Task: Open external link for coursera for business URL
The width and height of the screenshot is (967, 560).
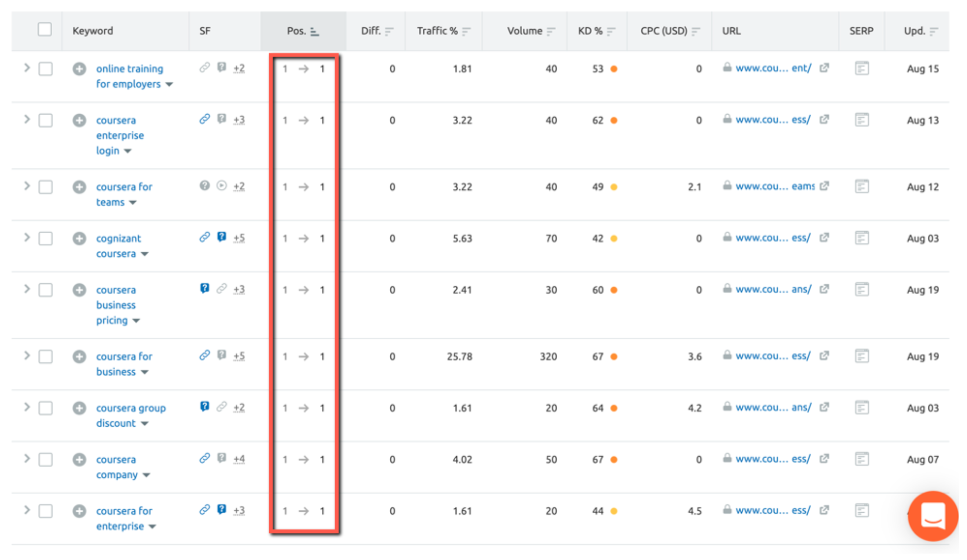Action: [x=824, y=356]
